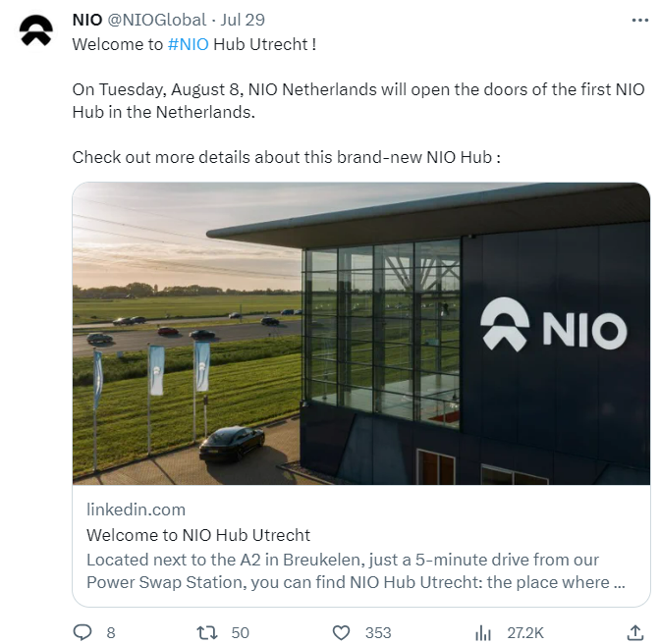Open the Jul 29 timestamp link

[x=244, y=20]
